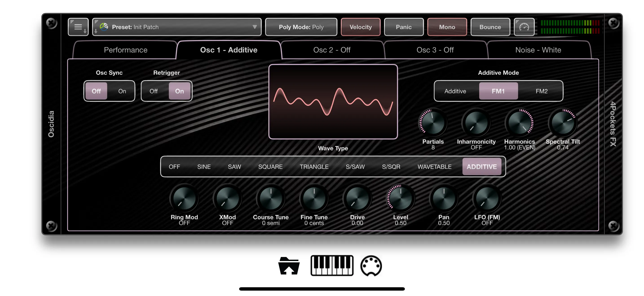Open the MIDI connector icon
This screenshot has width=644, height=296.
pos(371,266)
